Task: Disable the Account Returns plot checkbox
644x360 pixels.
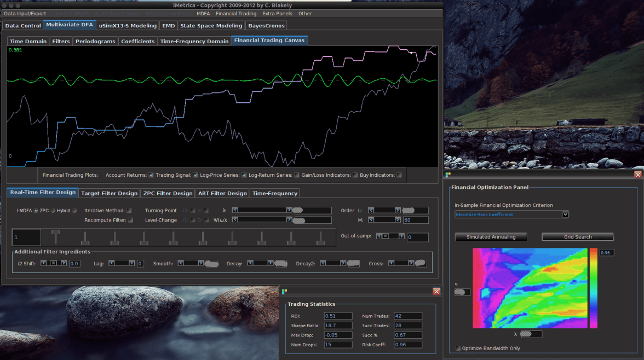Action: pos(151,175)
